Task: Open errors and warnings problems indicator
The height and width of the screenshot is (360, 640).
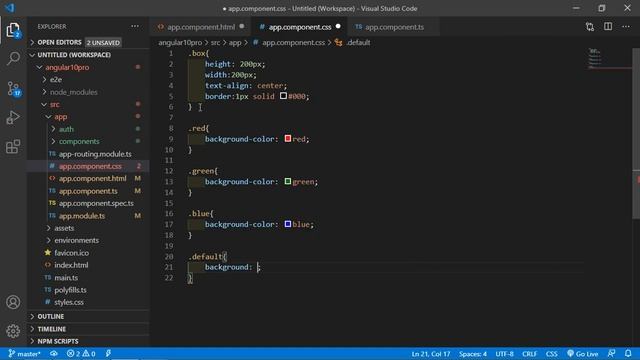Action: 81,354
